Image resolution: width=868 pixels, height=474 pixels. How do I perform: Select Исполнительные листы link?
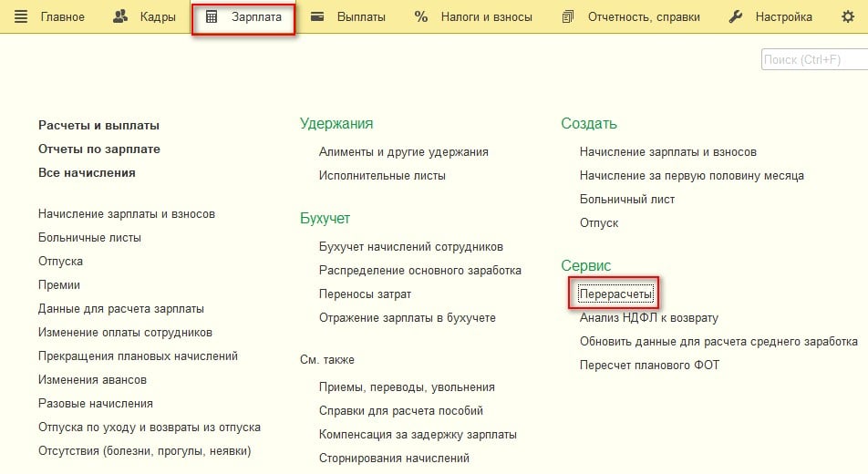pyautogui.click(x=382, y=176)
